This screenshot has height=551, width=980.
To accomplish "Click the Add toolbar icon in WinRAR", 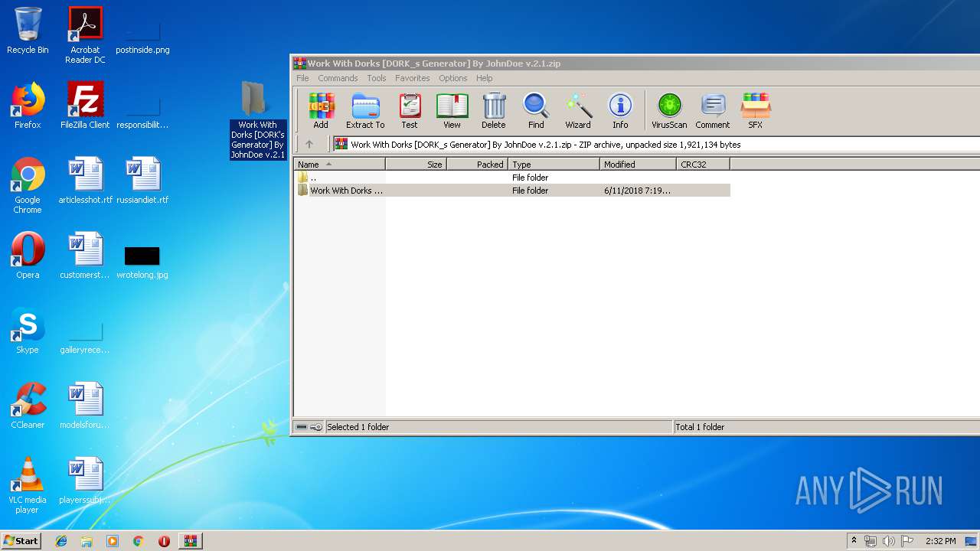I will 321,111.
